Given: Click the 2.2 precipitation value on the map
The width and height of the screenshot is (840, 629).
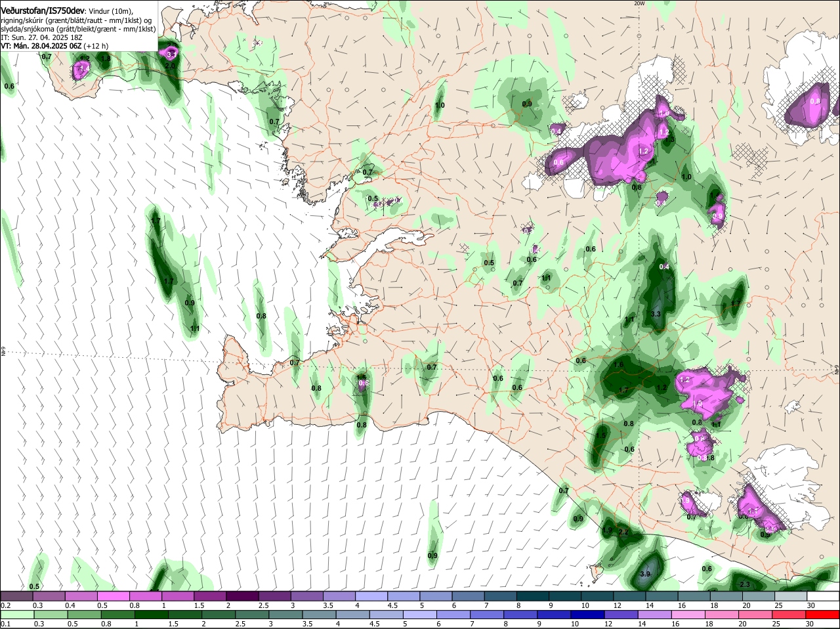Looking at the screenshot, I should pyautogui.click(x=623, y=532).
